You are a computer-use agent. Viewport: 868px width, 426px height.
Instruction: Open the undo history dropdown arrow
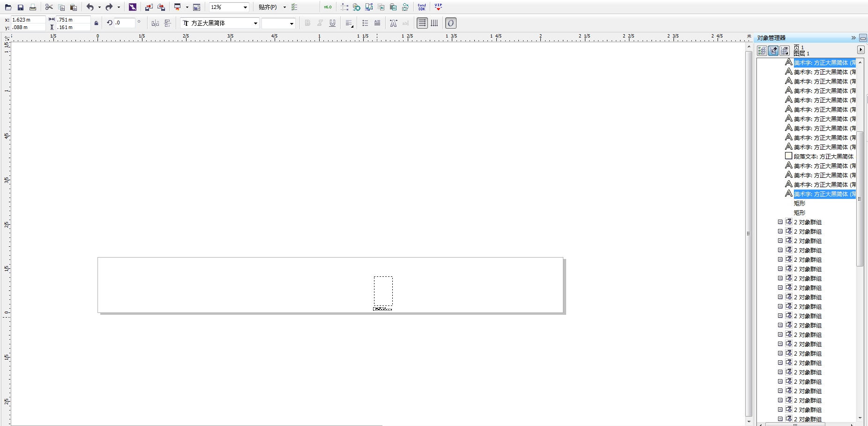[x=99, y=7]
